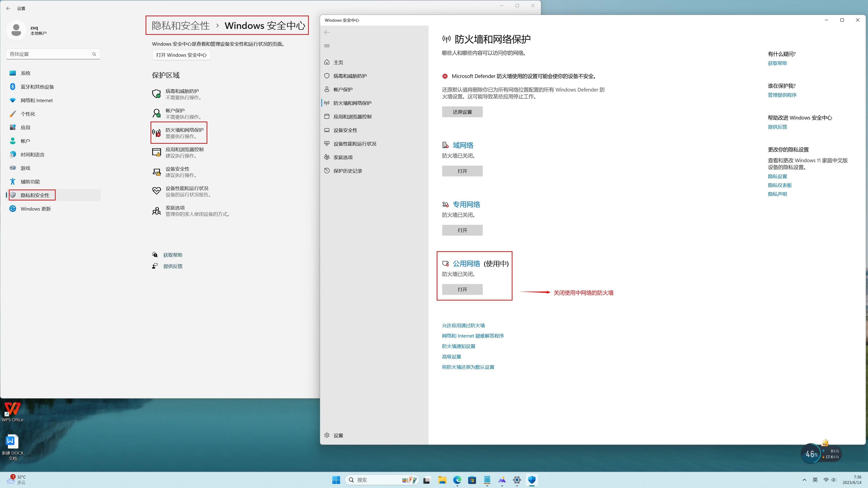Select the 帐户保护 shield icon

pos(326,89)
